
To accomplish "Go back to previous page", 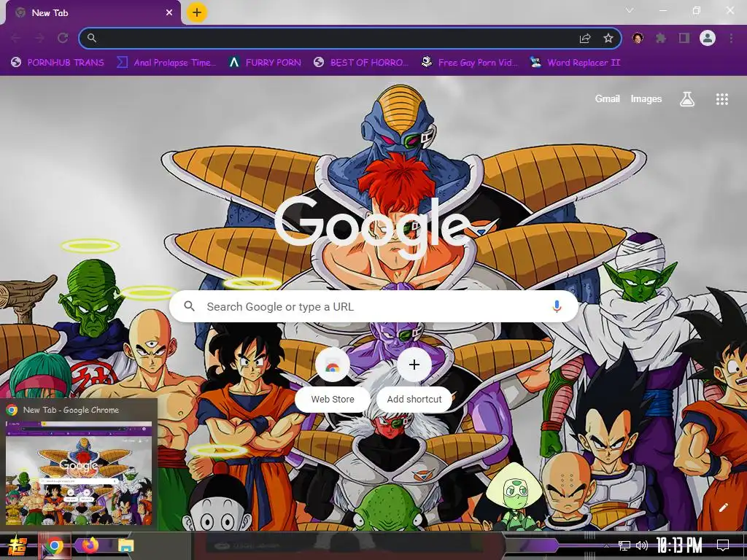I will 16,38.
